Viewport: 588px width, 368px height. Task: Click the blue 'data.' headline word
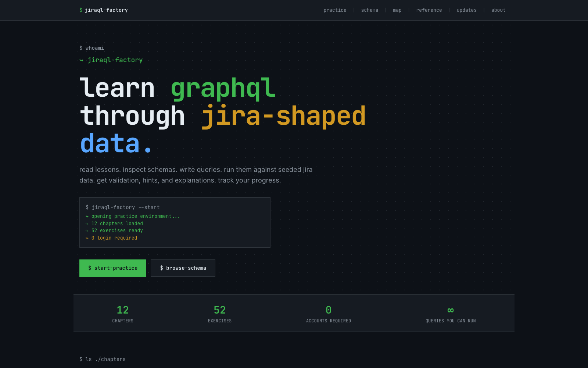click(116, 144)
